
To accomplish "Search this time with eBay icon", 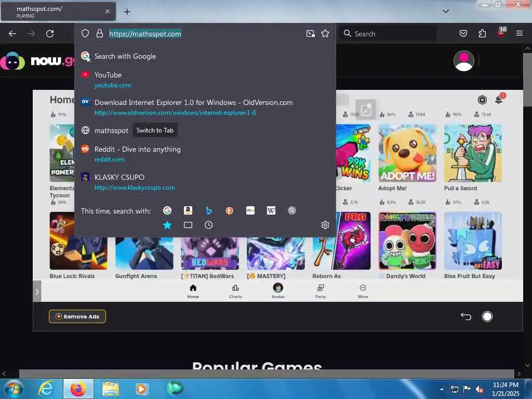I will coord(250,210).
